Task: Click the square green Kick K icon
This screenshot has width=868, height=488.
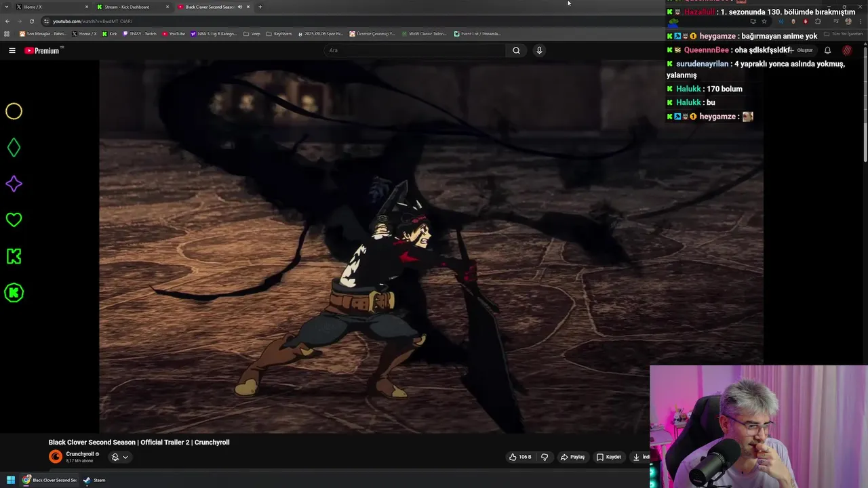Action: coord(14,256)
